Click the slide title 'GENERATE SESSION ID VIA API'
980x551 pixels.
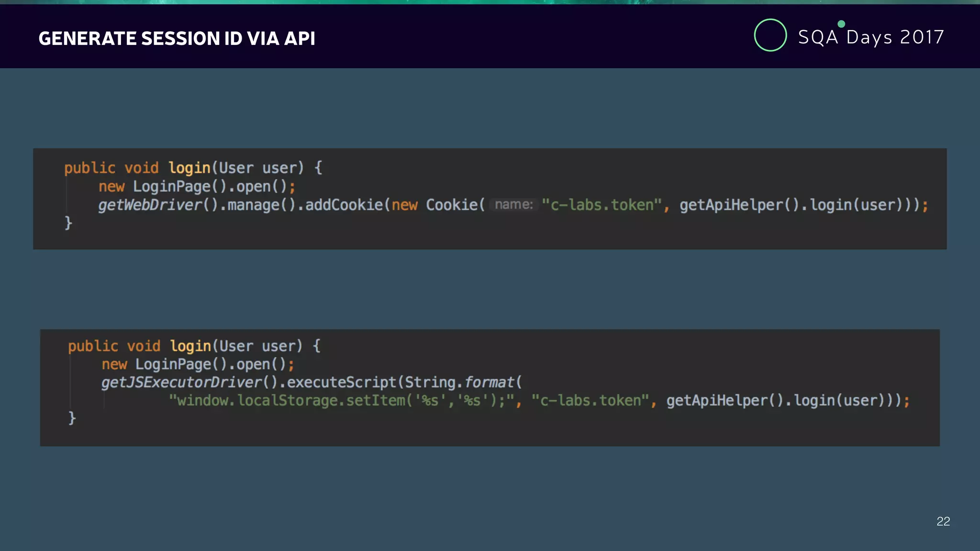tap(177, 38)
